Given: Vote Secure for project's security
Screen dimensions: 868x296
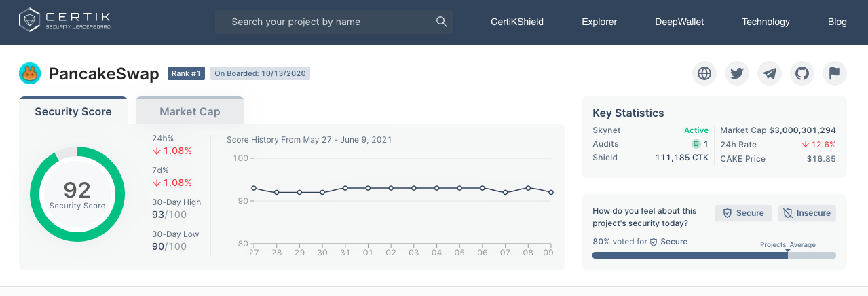Looking at the screenshot, I should coord(743,213).
